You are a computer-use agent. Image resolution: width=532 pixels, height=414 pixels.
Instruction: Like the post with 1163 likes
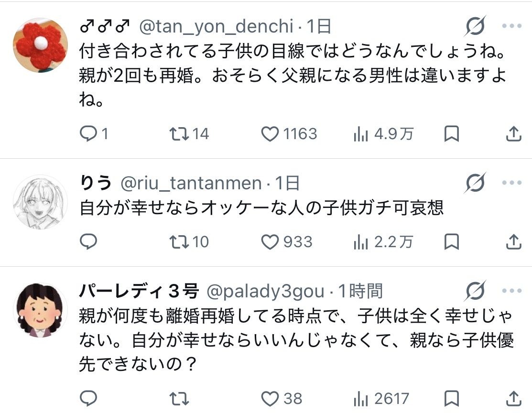click(270, 134)
